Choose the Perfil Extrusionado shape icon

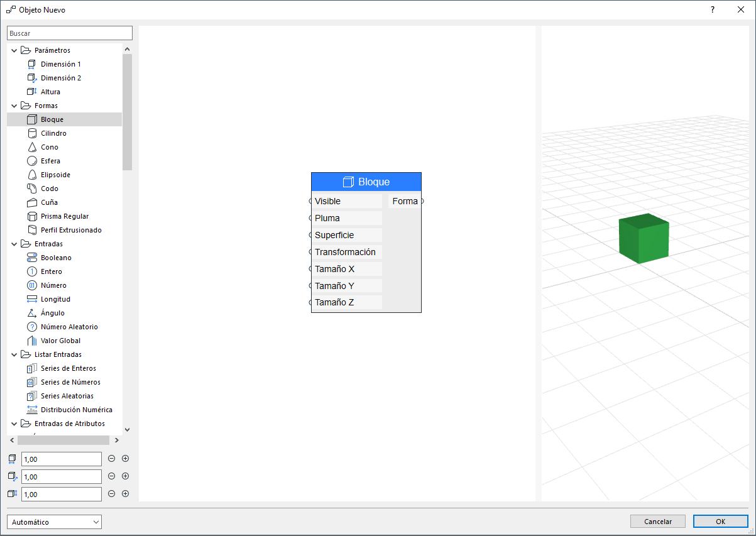[x=32, y=230]
